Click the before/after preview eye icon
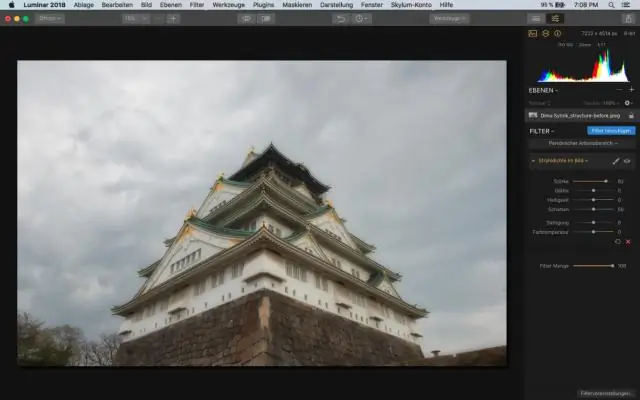 point(246,18)
